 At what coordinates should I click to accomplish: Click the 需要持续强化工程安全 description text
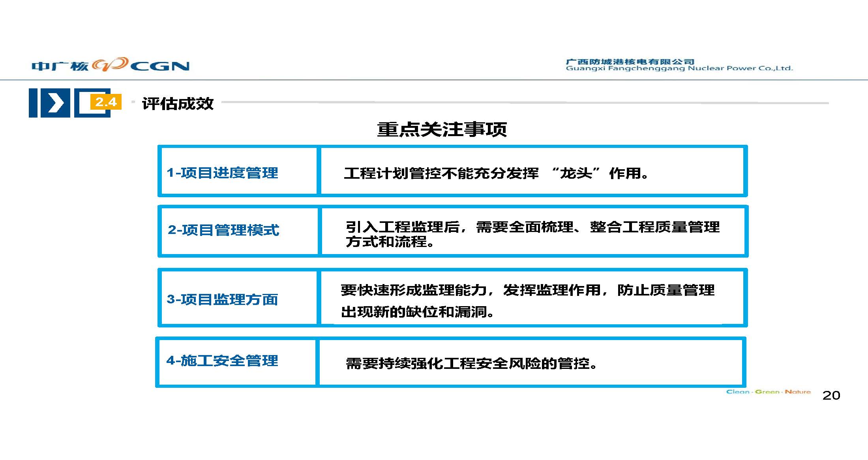tap(471, 363)
